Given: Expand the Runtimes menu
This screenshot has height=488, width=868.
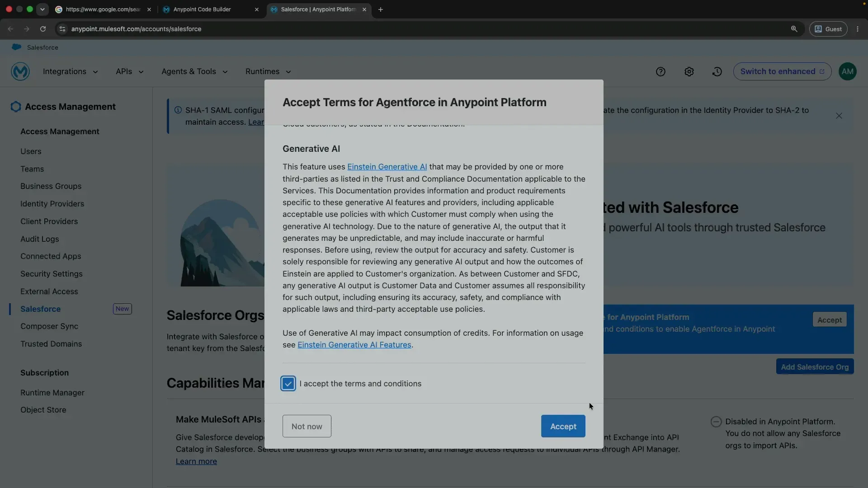Looking at the screenshot, I should [x=268, y=71].
